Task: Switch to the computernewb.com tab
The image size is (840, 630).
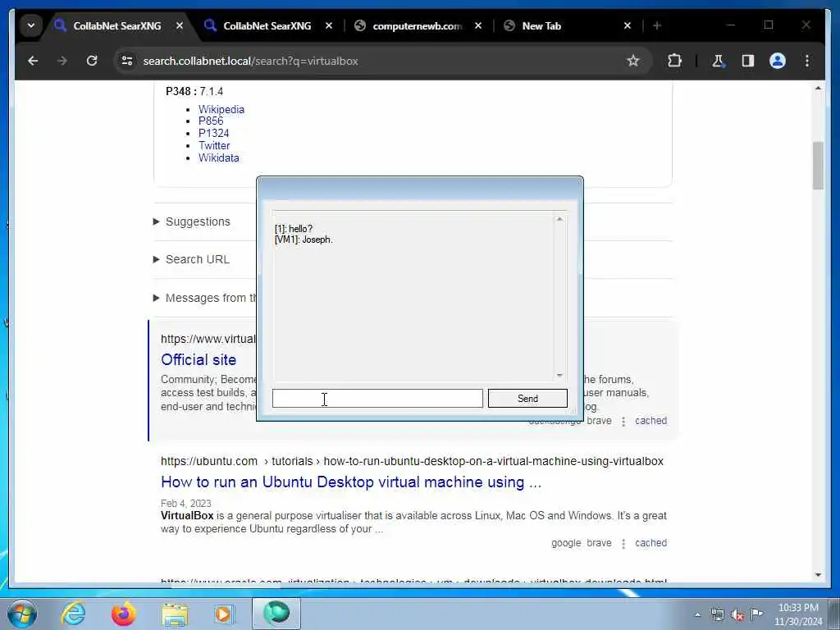Action: (417, 25)
